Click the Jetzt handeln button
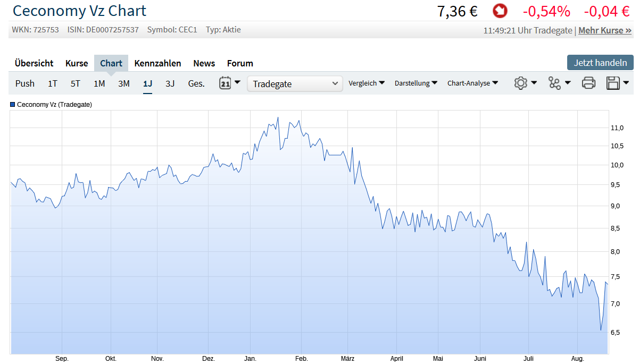Screen dimensions: 639x364 click(x=600, y=62)
